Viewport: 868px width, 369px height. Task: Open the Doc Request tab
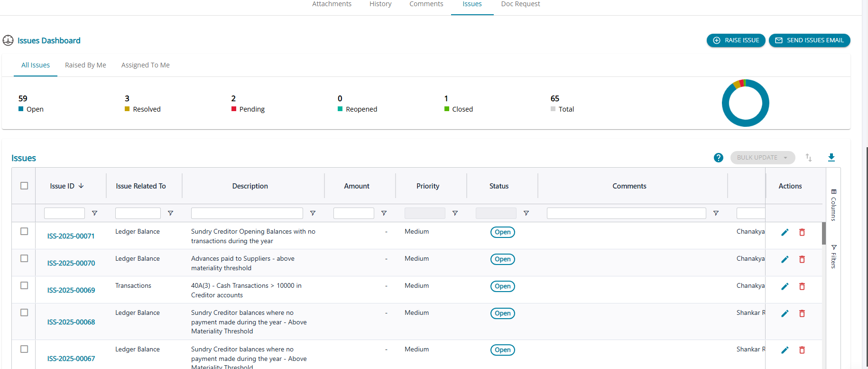pos(520,4)
